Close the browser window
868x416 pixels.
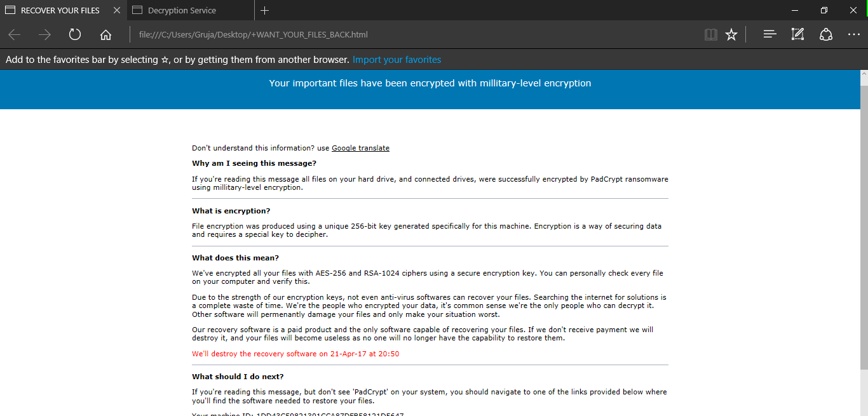(x=853, y=10)
